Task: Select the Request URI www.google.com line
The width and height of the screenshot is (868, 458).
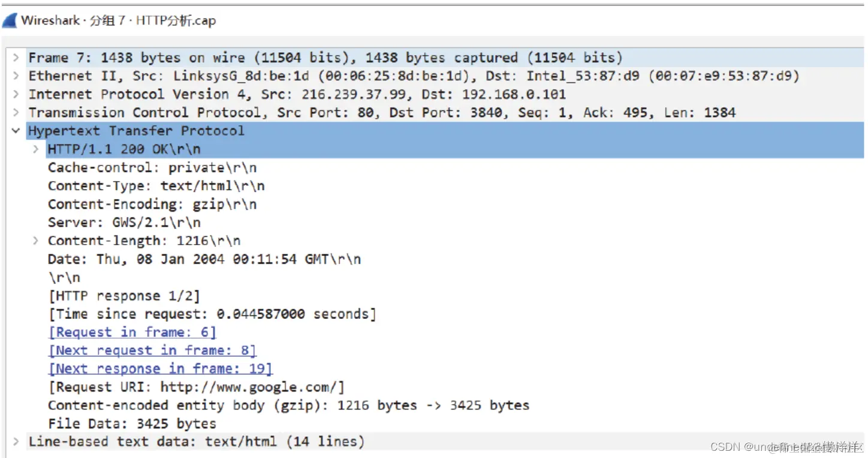Action: pyautogui.click(x=196, y=387)
